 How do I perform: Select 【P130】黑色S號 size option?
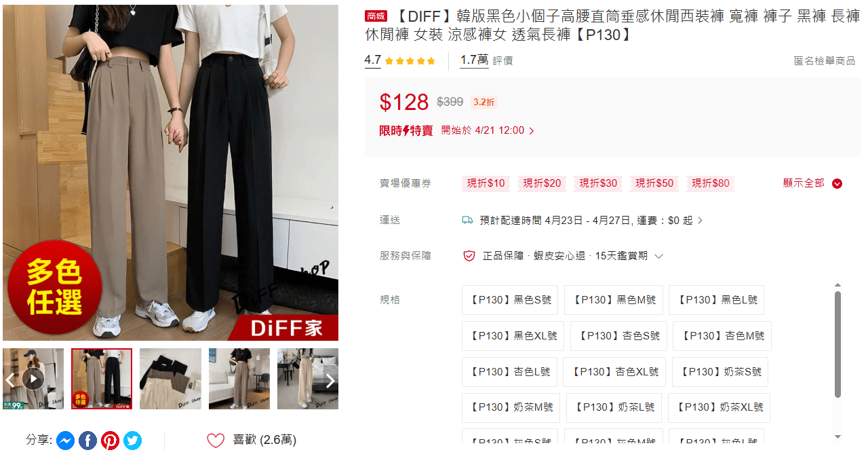click(x=510, y=300)
